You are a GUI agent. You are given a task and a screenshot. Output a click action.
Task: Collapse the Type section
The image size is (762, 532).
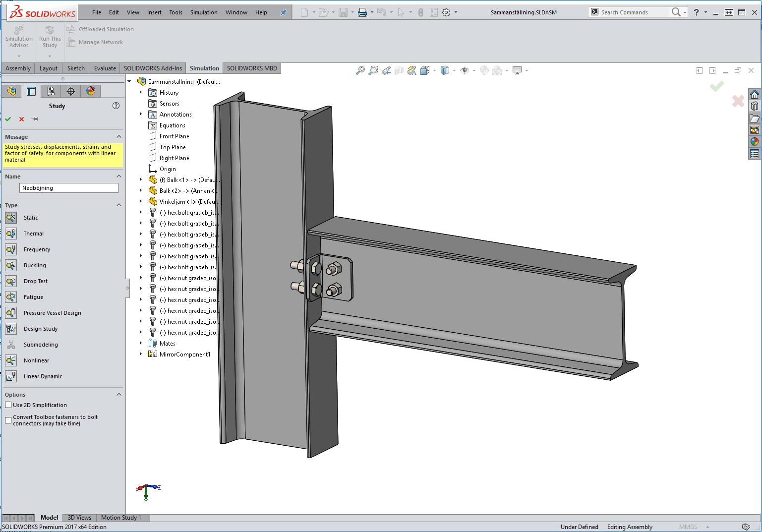(x=119, y=205)
